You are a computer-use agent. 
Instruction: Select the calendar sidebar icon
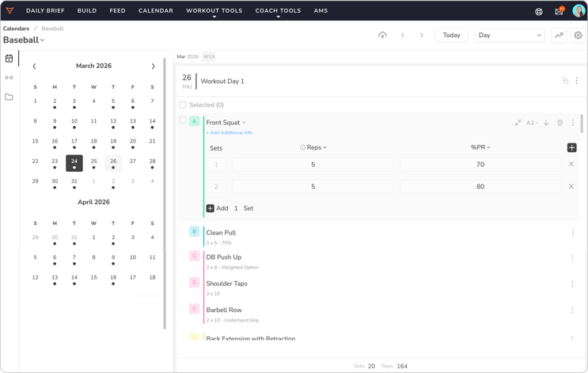tap(9, 58)
